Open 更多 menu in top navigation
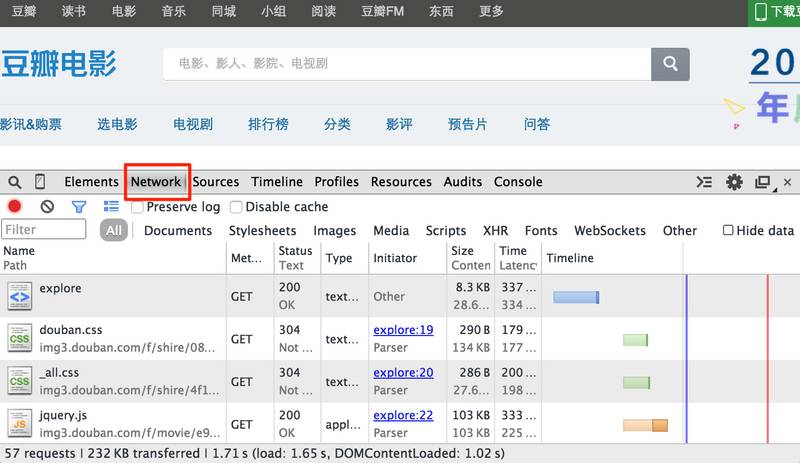 point(491,11)
